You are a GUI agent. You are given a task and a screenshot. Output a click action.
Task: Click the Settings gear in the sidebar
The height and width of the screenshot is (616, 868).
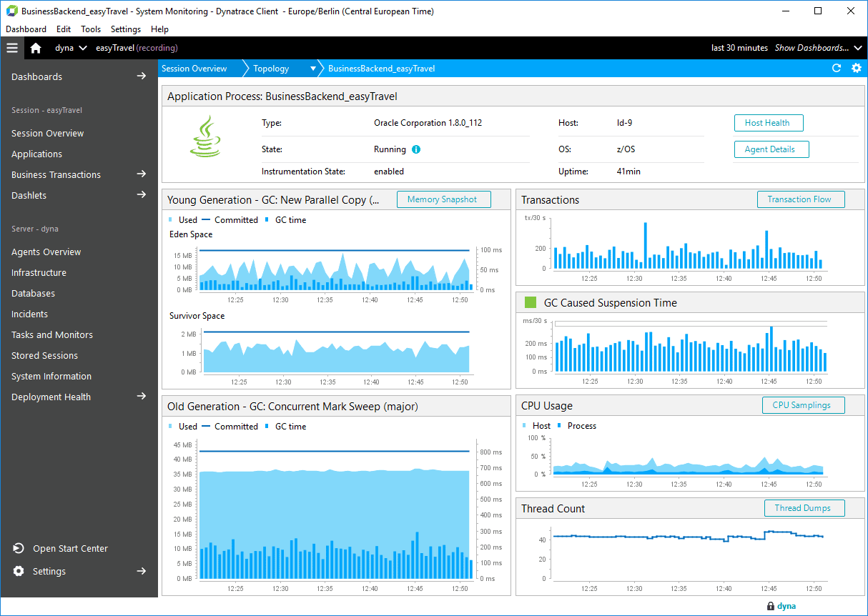19,571
